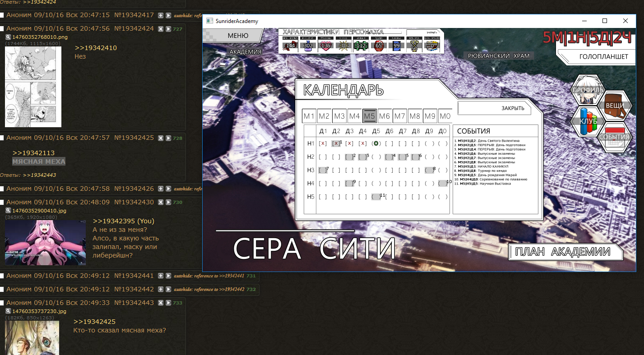
Task: Switch to month tab М8 in calendar
Action: pyautogui.click(x=415, y=116)
